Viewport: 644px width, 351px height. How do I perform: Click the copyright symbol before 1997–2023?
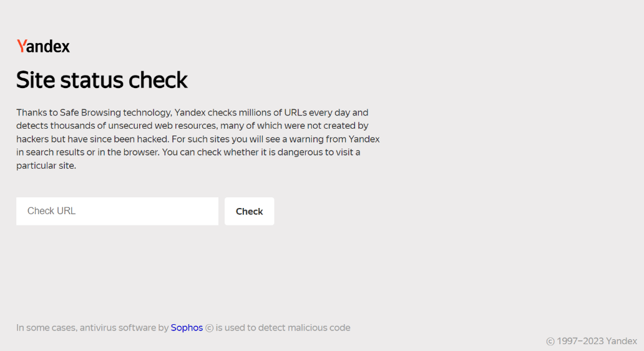click(550, 341)
